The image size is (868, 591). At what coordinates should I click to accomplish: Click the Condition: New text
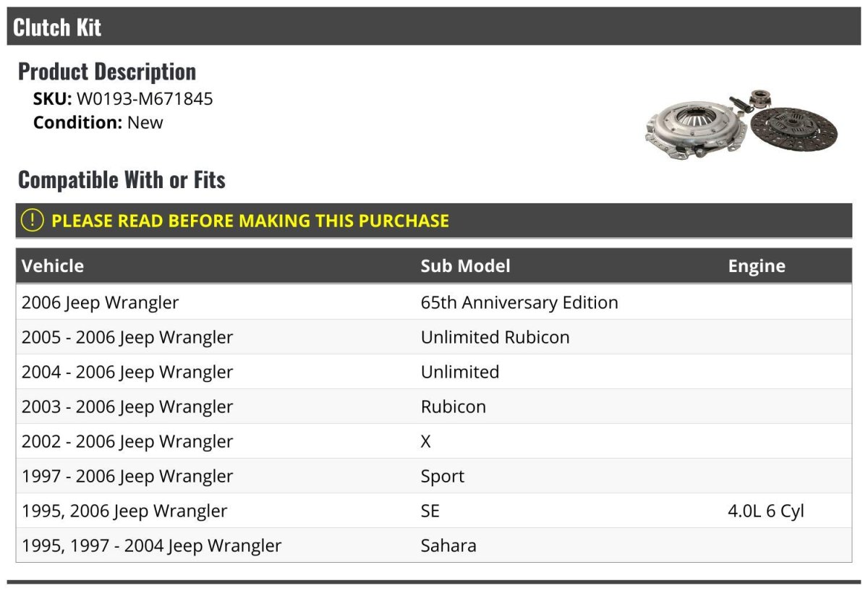[x=98, y=122]
